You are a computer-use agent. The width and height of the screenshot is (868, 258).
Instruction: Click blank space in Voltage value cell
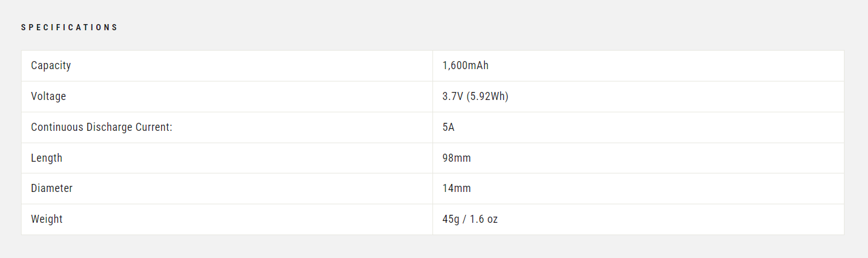(x=679, y=96)
